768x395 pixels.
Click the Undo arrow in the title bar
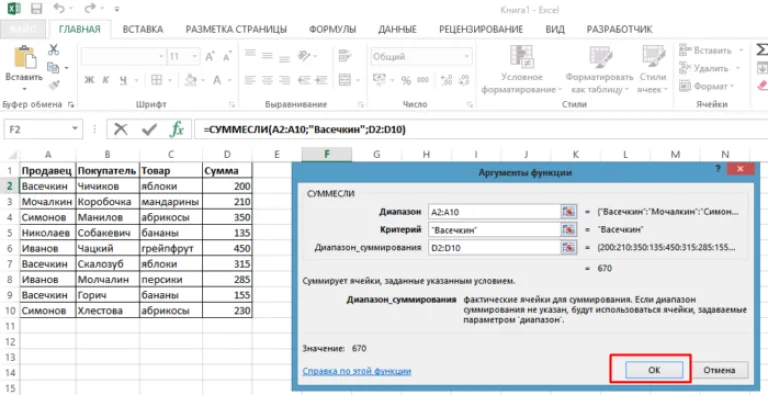[58, 9]
